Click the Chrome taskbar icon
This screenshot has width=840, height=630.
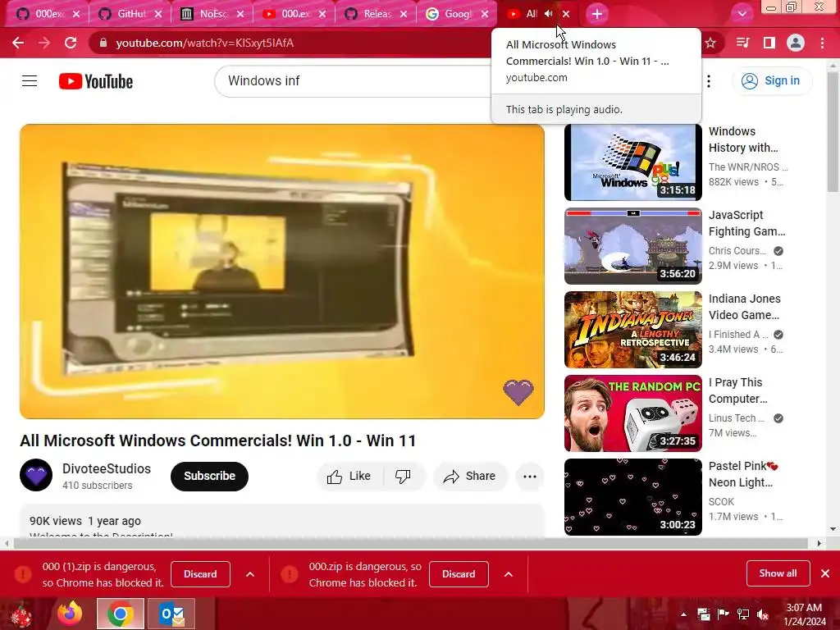121,614
